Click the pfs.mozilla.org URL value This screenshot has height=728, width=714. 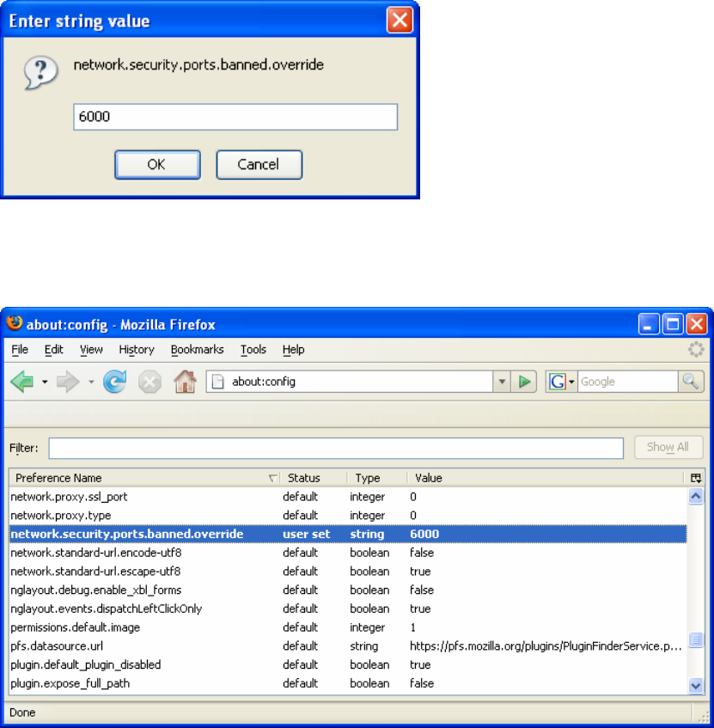(x=546, y=645)
